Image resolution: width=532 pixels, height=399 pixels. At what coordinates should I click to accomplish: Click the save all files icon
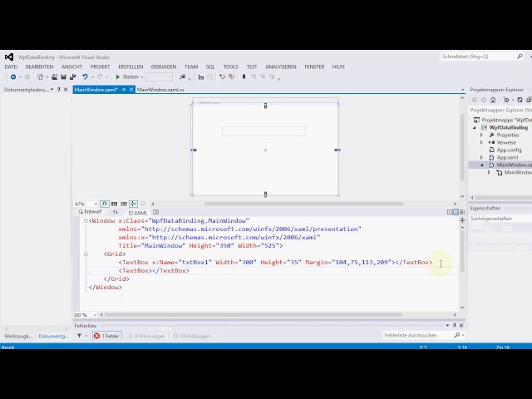coord(72,77)
